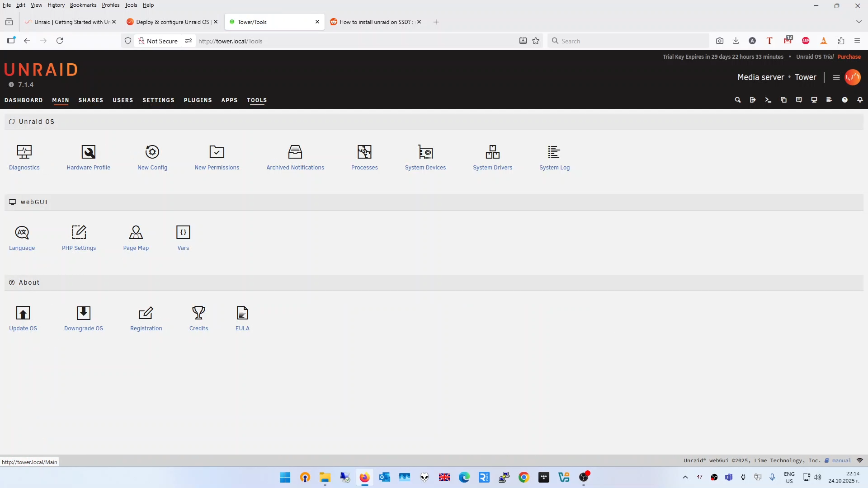This screenshot has height=488, width=868.
Task: Open the Hardware Profile tool
Action: [88, 152]
